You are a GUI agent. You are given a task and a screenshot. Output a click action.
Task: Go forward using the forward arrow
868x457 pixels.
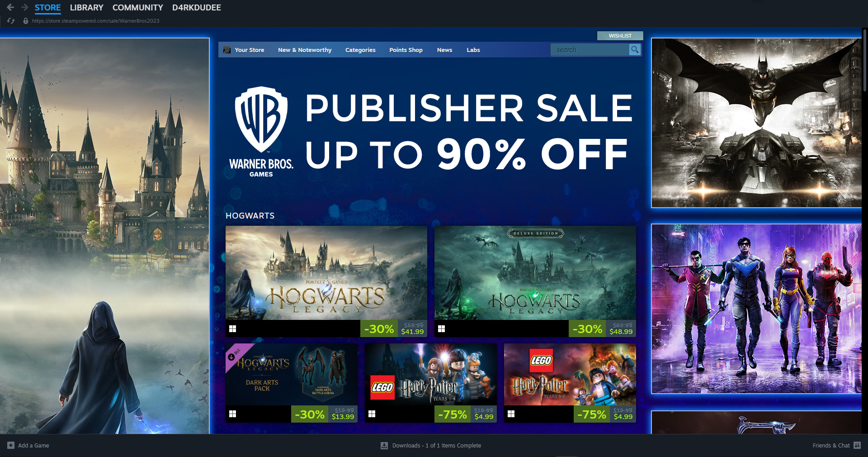pyautogui.click(x=25, y=7)
